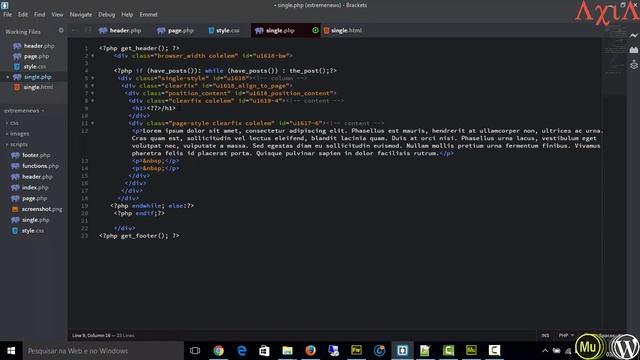Viewport: 640px width, 360px height.
Task: Open Working Files settings gear
Action: pos(61,30)
